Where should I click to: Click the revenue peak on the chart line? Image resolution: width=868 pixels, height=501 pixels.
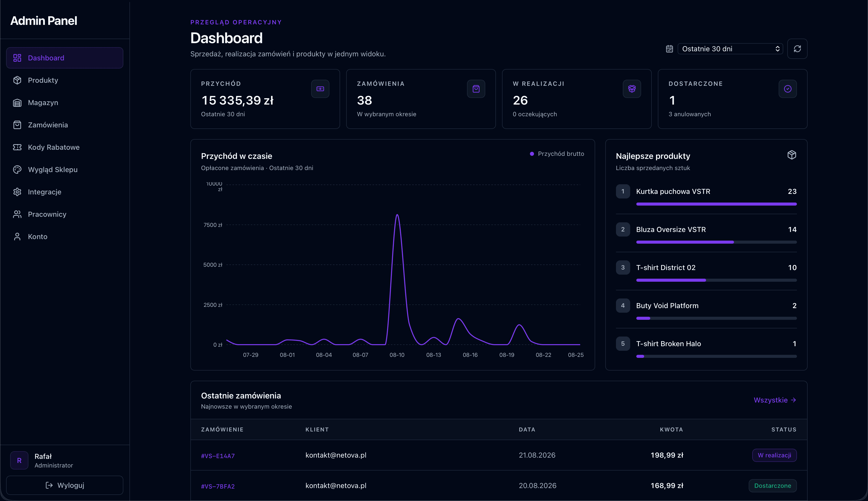397,215
